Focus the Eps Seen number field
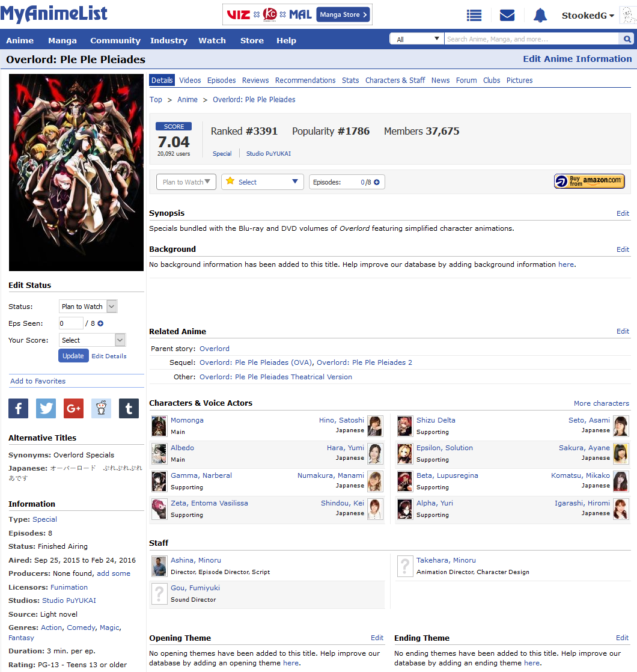Screen dimensions: 637x672 click(x=71, y=323)
